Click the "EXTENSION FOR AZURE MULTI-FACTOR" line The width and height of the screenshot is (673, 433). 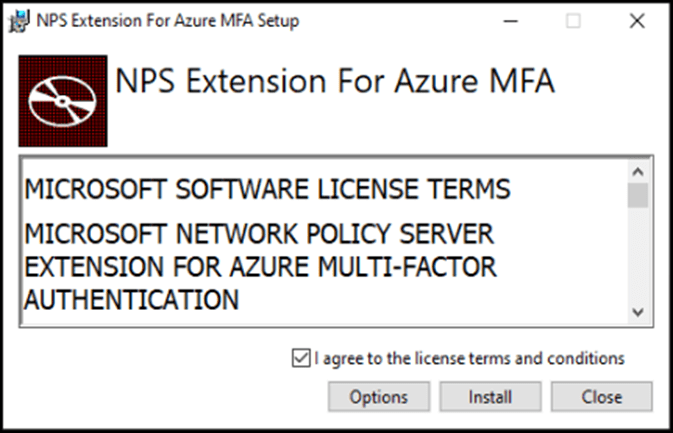pyautogui.click(x=260, y=267)
